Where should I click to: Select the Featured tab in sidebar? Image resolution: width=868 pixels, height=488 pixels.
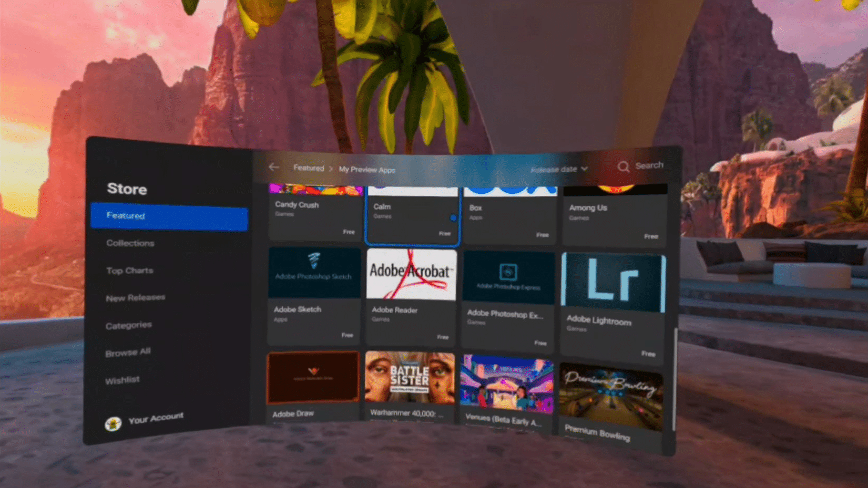(169, 216)
